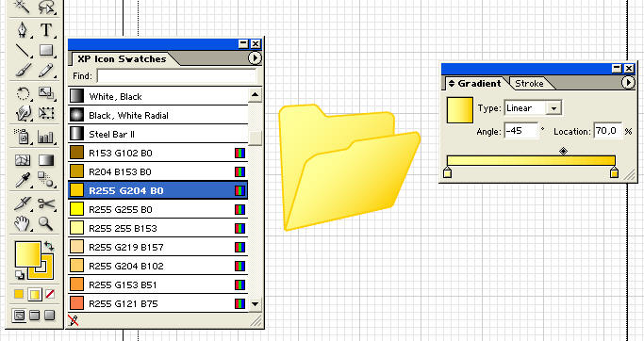Toggle Gradient panel options double-arrow
Viewport: 644px width, 341px height.
pyautogui.click(x=452, y=83)
